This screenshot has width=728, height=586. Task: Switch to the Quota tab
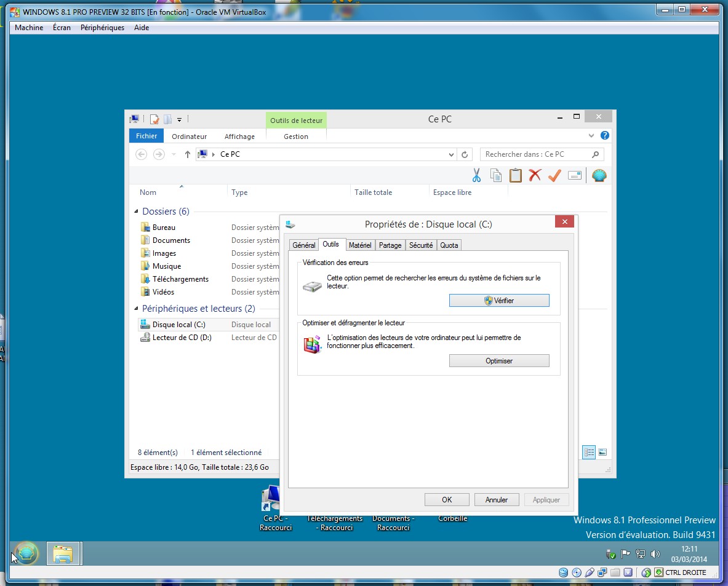coord(449,245)
